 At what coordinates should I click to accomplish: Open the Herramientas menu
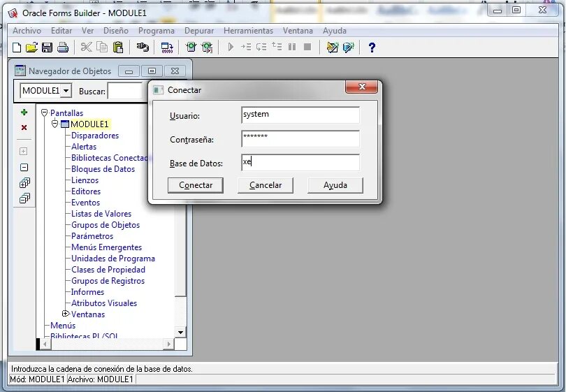coord(248,31)
